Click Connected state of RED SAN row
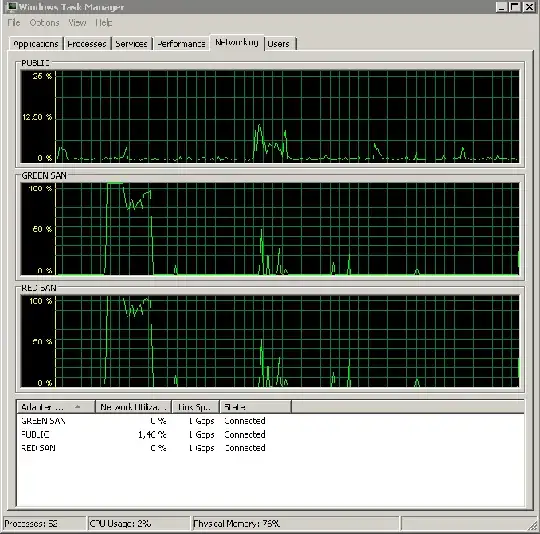 245,448
